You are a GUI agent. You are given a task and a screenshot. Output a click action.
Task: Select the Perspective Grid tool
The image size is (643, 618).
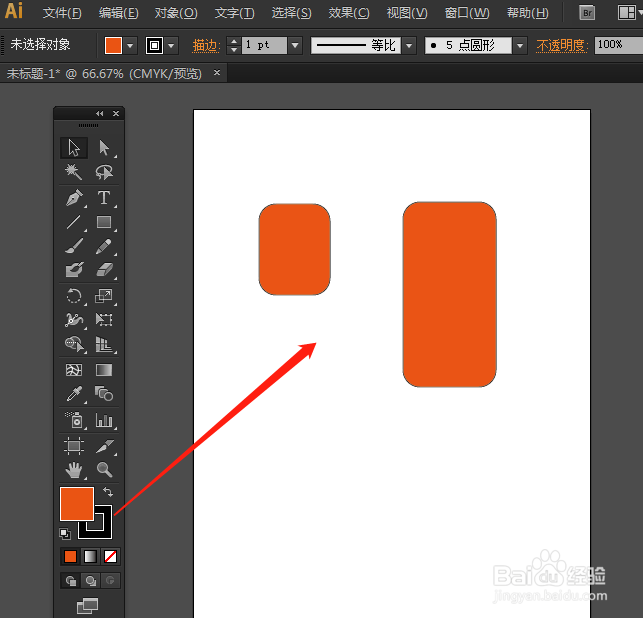[104, 344]
